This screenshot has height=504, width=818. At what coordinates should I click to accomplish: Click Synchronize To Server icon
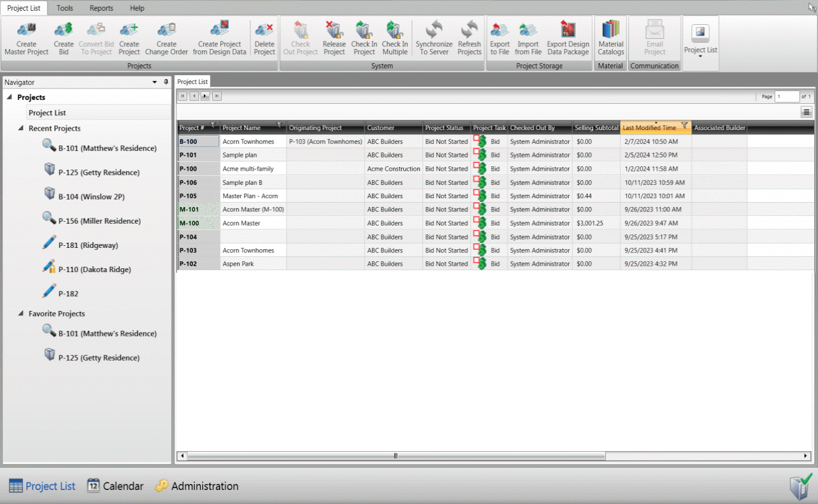pyautogui.click(x=434, y=30)
